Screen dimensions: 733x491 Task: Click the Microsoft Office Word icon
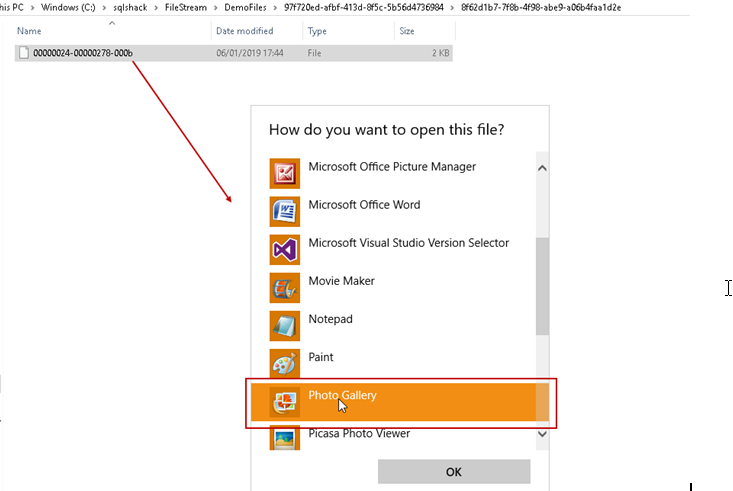pyautogui.click(x=285, y=211)
